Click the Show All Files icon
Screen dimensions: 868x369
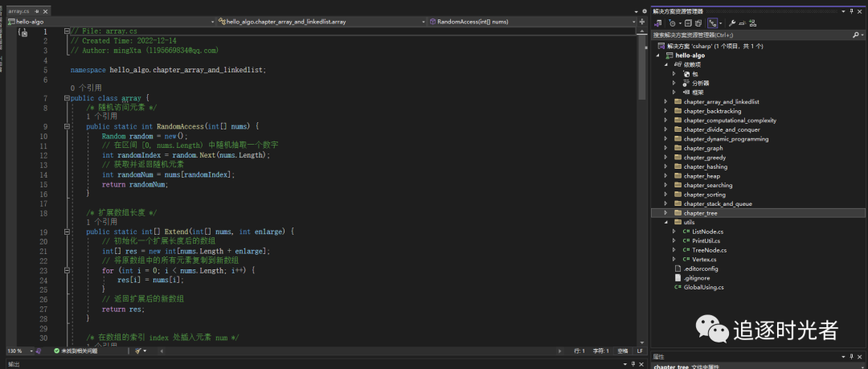699,23
